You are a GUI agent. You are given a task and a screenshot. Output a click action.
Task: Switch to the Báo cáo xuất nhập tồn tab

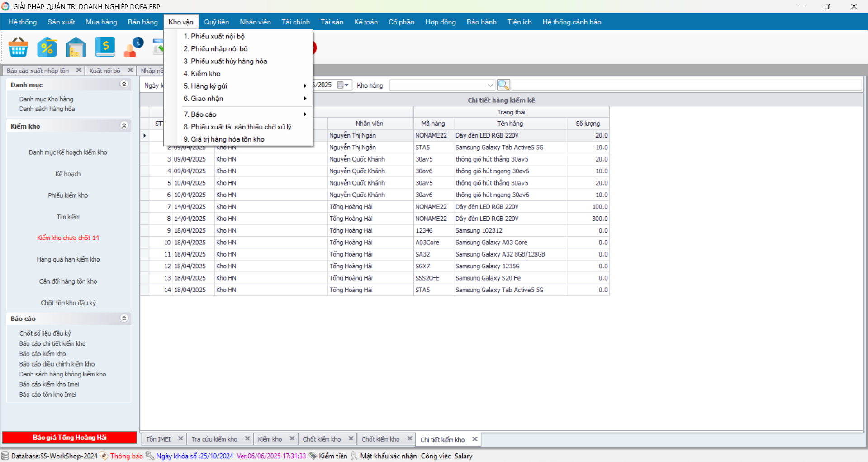(x=38, y=71)
